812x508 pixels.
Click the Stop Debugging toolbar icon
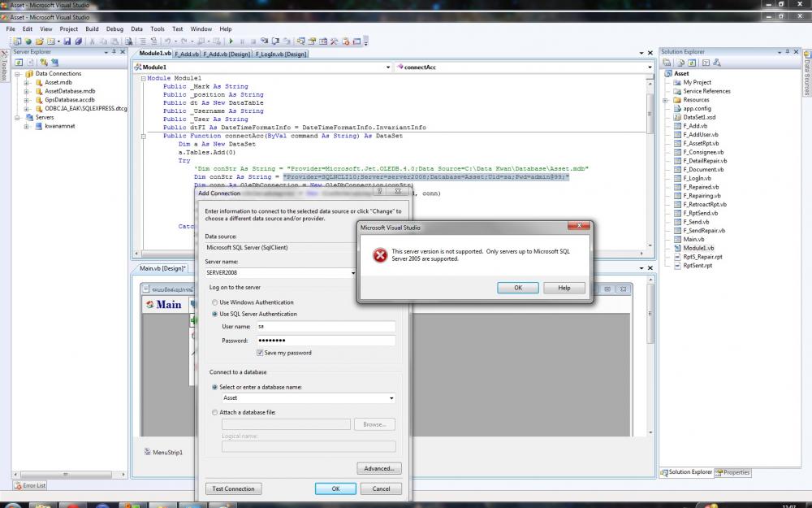pos(253,41)
